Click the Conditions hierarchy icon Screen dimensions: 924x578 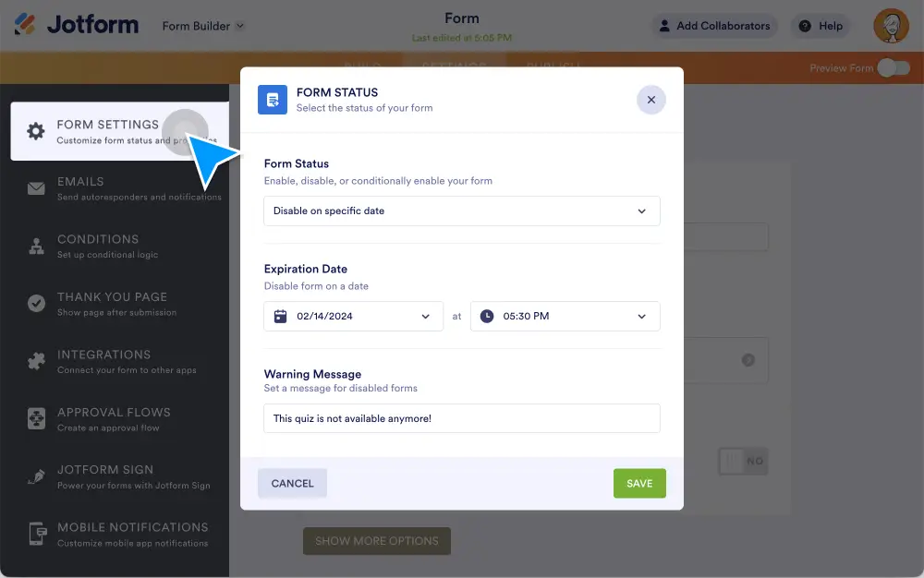36,247
